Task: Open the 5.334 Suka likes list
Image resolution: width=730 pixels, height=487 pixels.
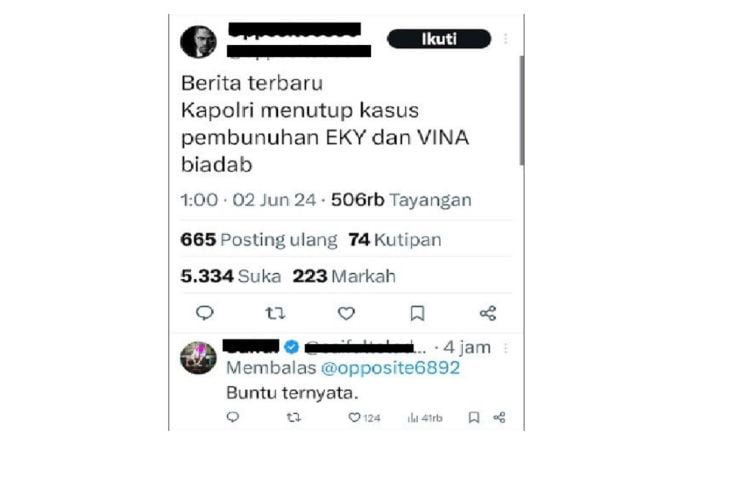Action: click(x=230, y=276)
